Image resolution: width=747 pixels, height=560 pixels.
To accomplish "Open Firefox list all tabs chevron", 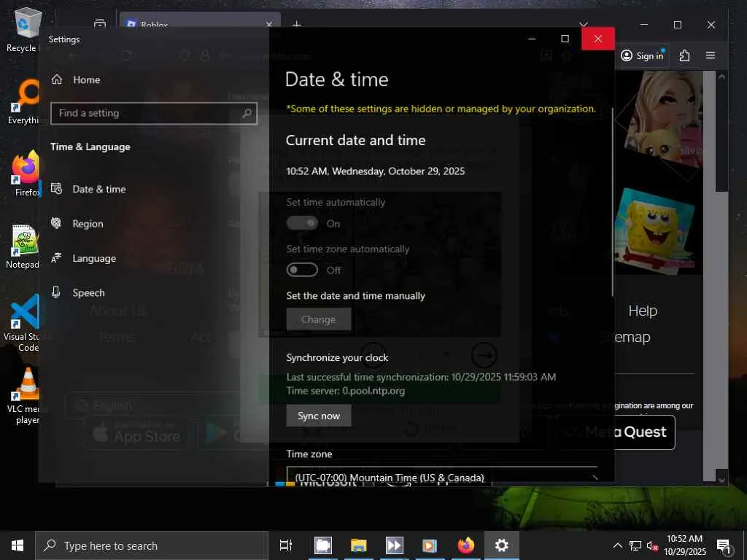I will (x=583, y=24).
